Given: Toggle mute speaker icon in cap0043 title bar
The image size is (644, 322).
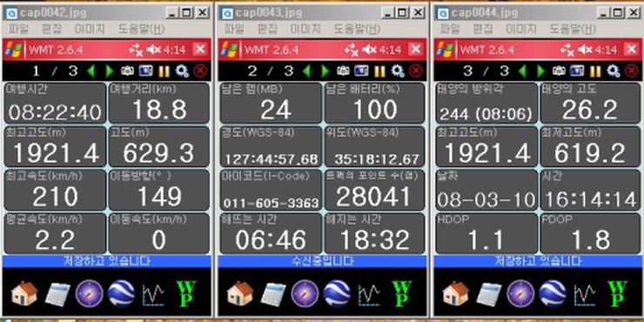Looking at the screenshot, I should click(369, 50).
